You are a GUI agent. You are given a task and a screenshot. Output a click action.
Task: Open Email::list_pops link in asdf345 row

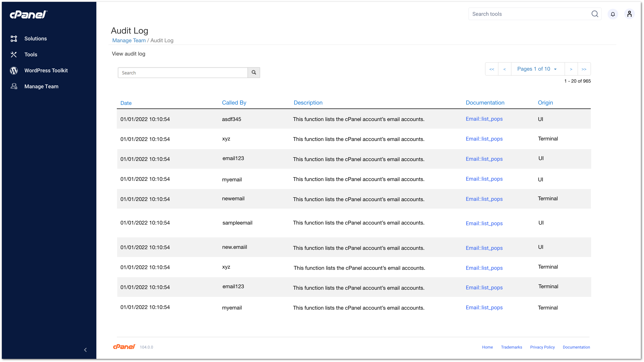[x=484, y=119]
